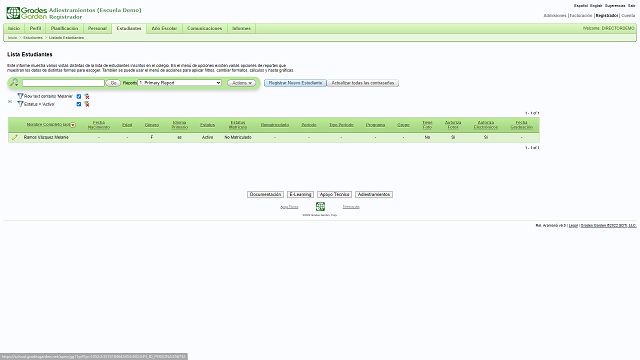This screenshot has height=360, width=640.
Task: Open Nombre Completo column sort arrow
Action: [73, 125]
